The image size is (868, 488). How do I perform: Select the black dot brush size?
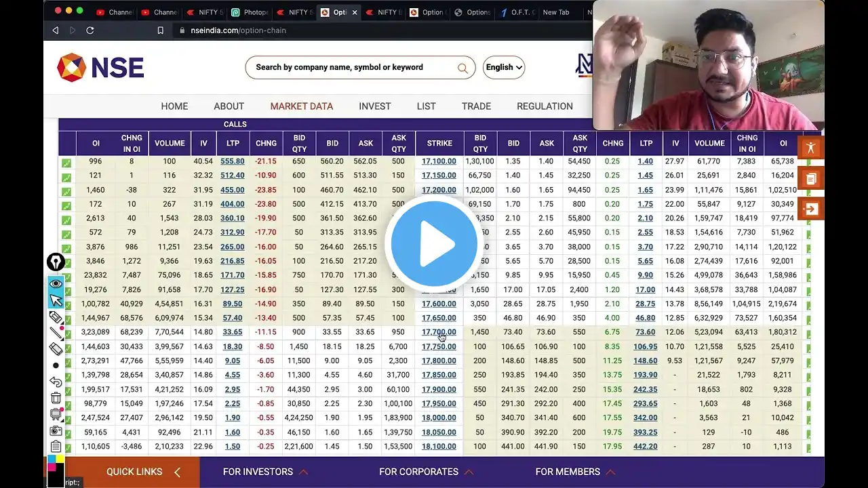click(x=56, y=365)
